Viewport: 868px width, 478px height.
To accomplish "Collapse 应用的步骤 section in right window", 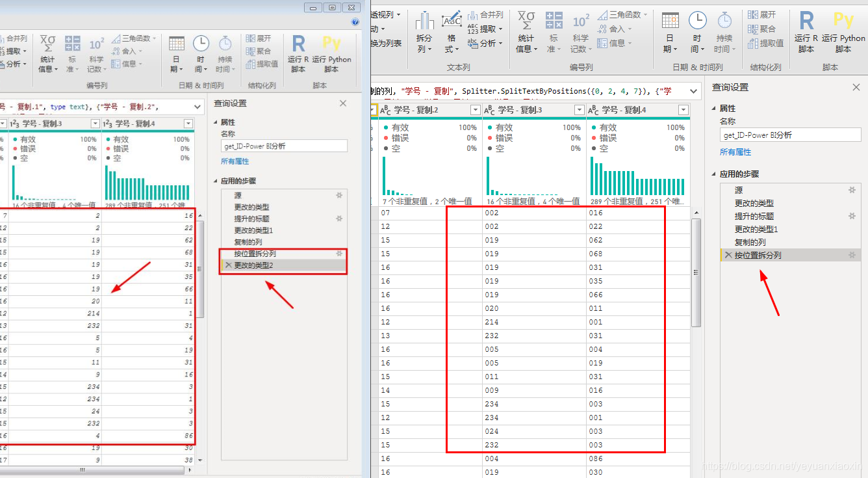I will (x=714, y=174).
